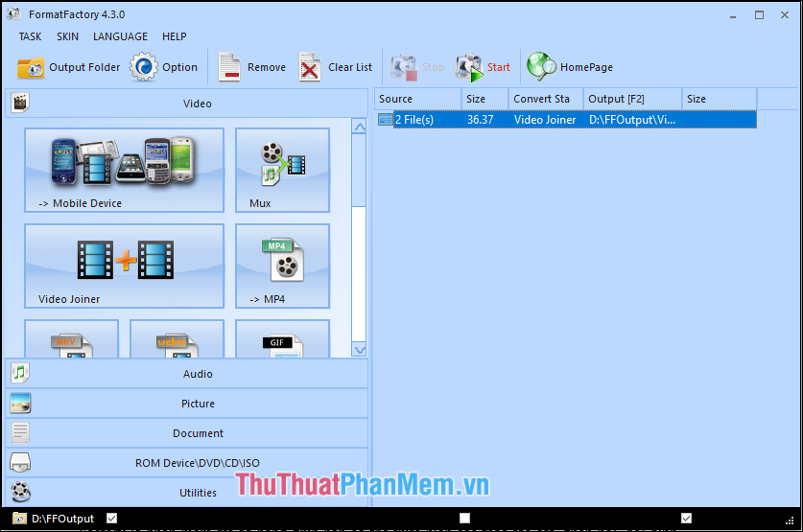
Task: Click the Clear List red X icon
Action: click(309, 67)
